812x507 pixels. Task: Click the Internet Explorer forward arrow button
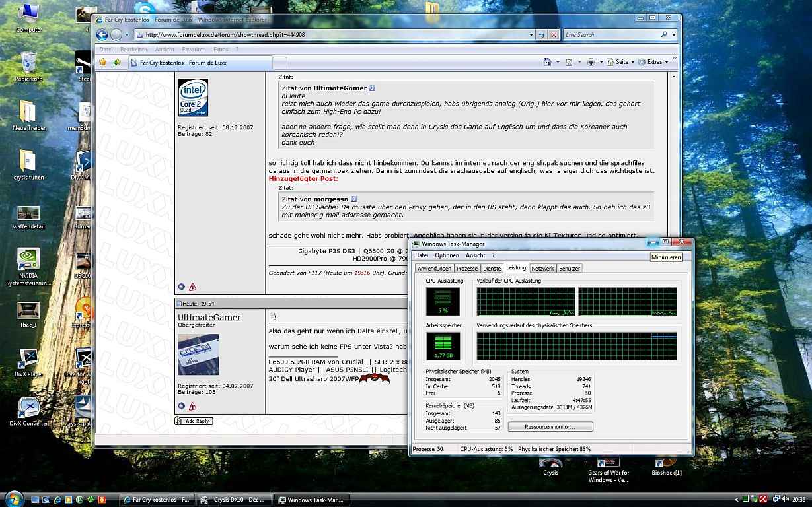(x=116, y=35)
